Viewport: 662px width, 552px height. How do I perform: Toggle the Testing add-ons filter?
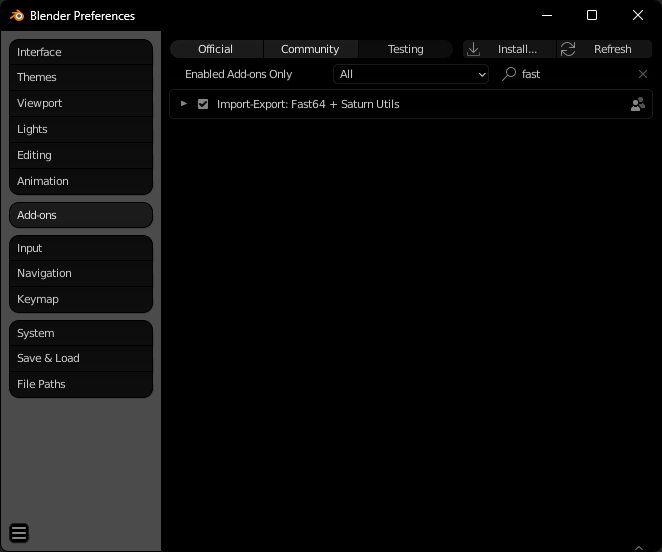coord(405,49)
